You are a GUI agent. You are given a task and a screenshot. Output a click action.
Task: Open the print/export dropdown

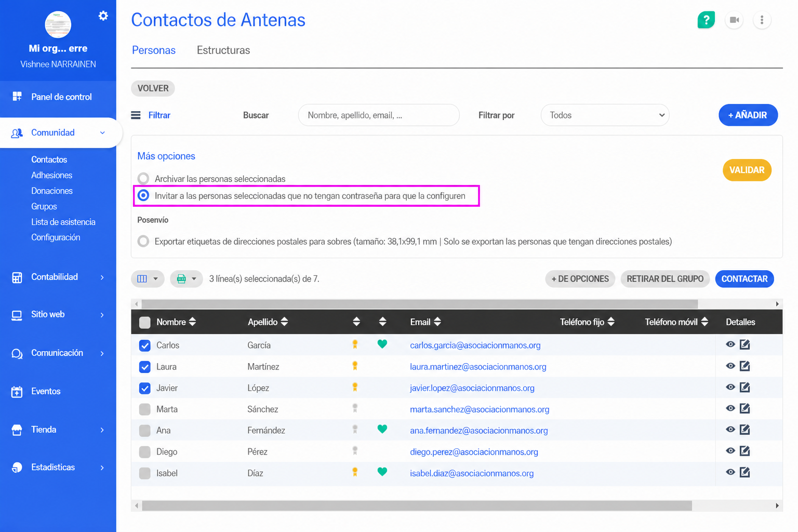pos(187,279)
